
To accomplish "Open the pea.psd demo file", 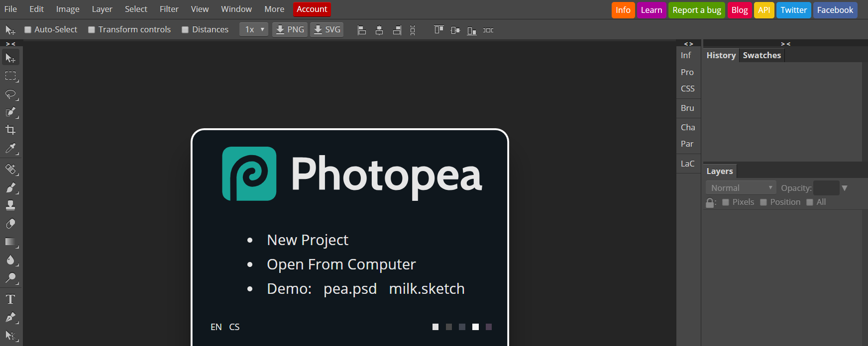I will pyautogui.click(x=350, y=289).
